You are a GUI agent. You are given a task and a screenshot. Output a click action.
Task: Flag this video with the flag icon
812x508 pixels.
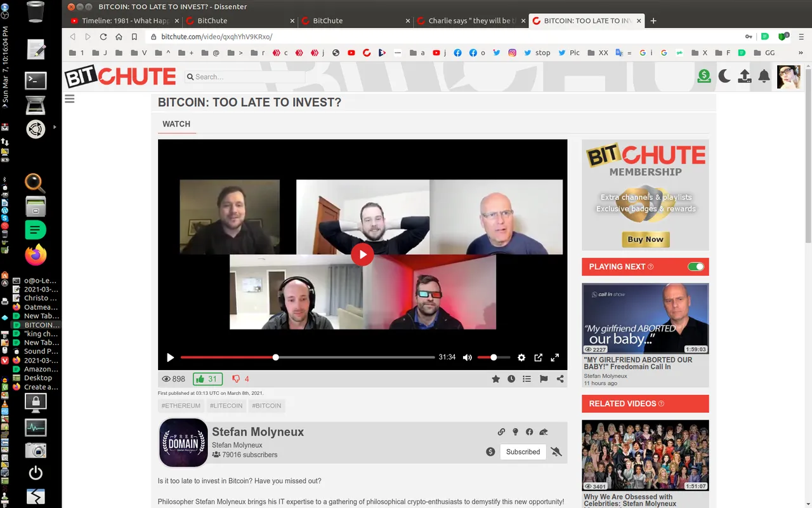tap(544, 379)
